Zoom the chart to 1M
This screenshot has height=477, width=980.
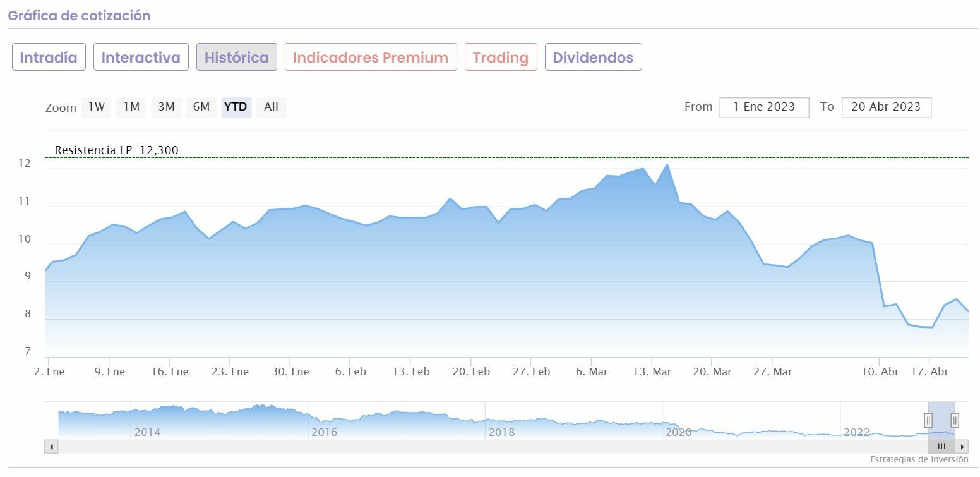pos(131,107)
